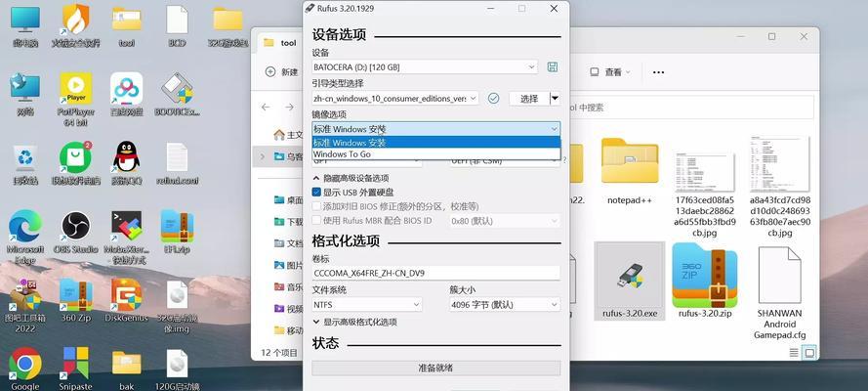The height and width of the screenshot is (391, 868).
Task: Open the 4096 bytes cluster size dropdown
Action: (505, 305)
